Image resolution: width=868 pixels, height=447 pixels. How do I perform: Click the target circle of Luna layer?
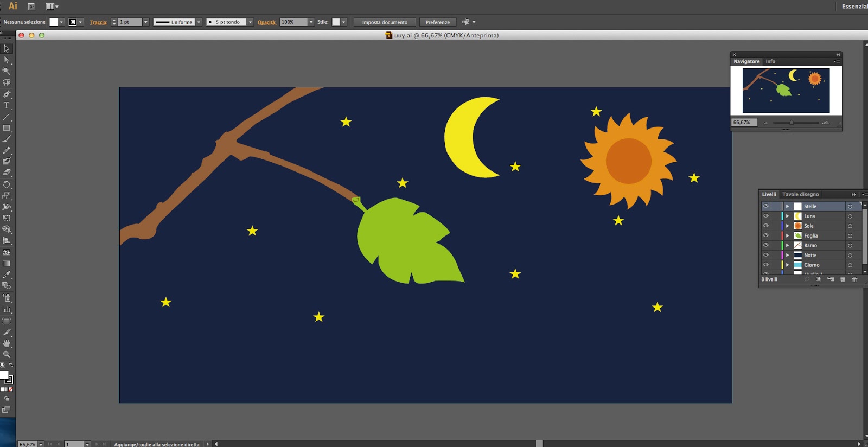850,216
